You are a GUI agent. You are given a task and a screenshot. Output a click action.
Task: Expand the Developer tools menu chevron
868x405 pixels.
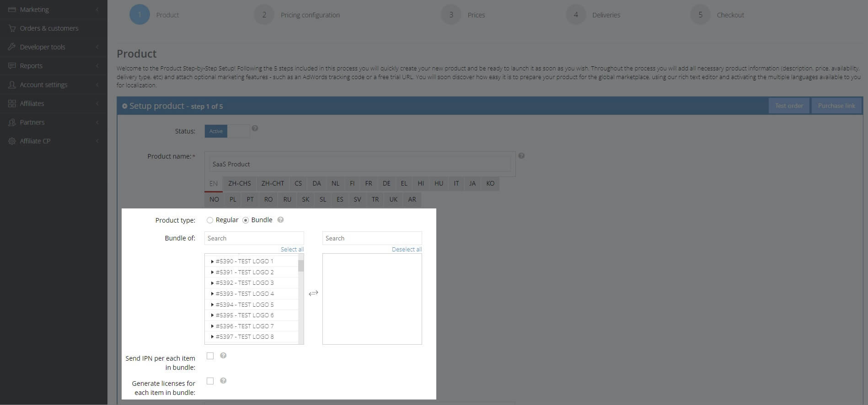pyautogui.click(x=97, y=47)
